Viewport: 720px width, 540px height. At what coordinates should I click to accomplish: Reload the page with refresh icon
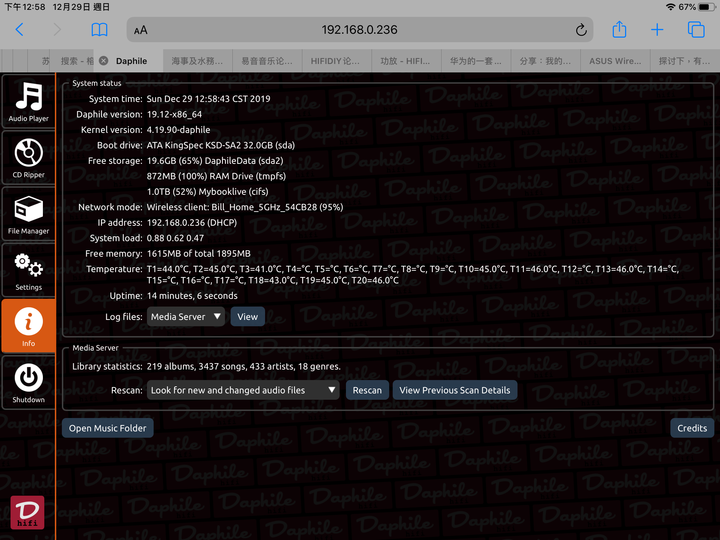(581, 30)
